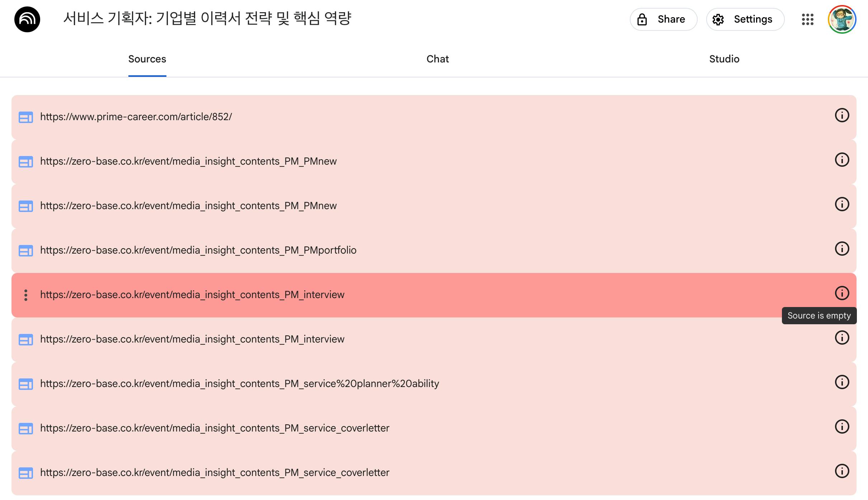868x500 pixels.
Task: Show info for the prime-career.com/article/852 source
Action: pos(842,115)
